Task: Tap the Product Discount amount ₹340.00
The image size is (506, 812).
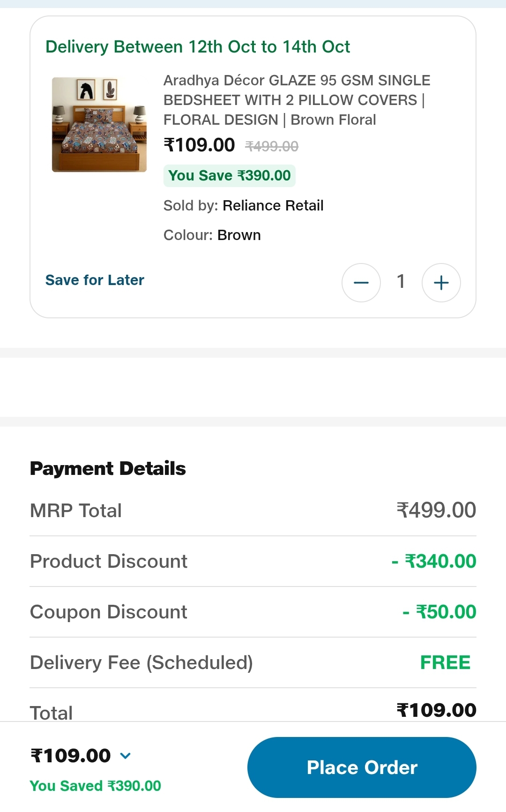Action: click(x=434, y=561)
